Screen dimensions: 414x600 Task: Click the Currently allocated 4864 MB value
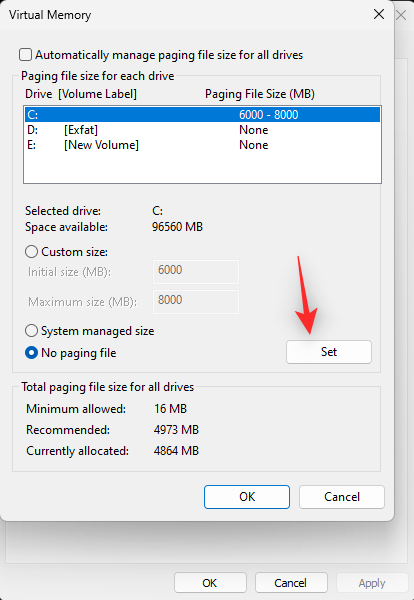pos(176,451)
